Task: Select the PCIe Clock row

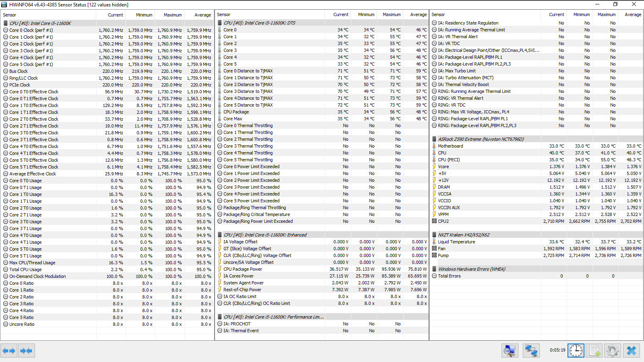Action: (x=107, y=85)
